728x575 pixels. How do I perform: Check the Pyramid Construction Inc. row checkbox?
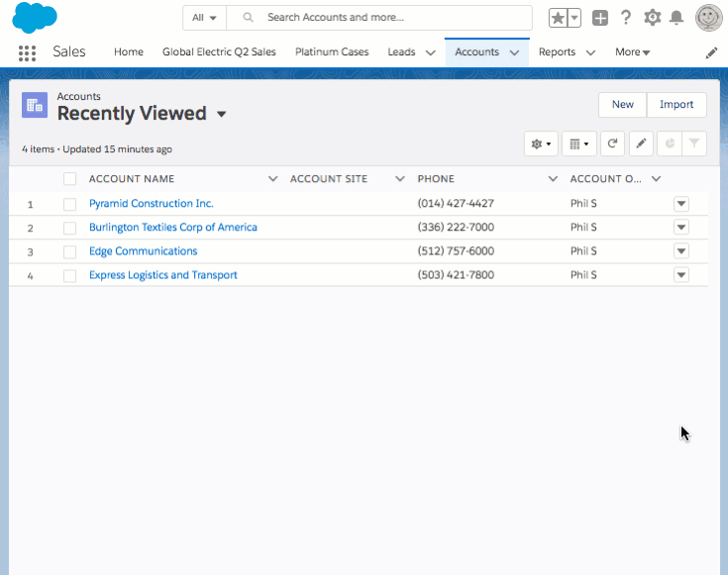tap(69, 204)
